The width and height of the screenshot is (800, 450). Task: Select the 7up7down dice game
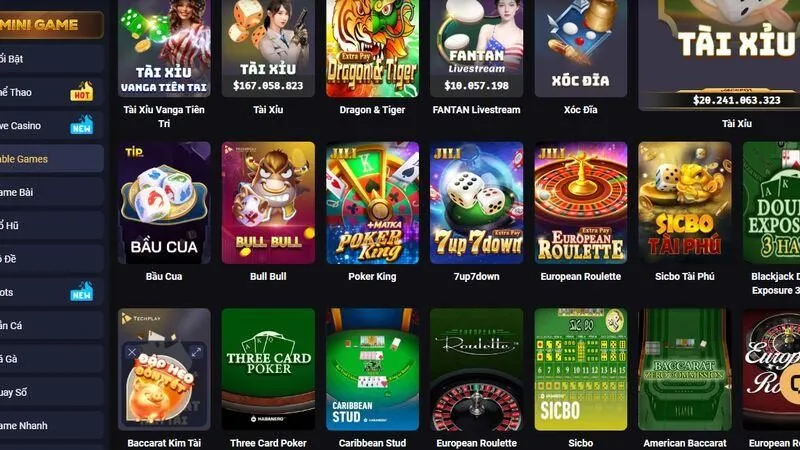476,203
